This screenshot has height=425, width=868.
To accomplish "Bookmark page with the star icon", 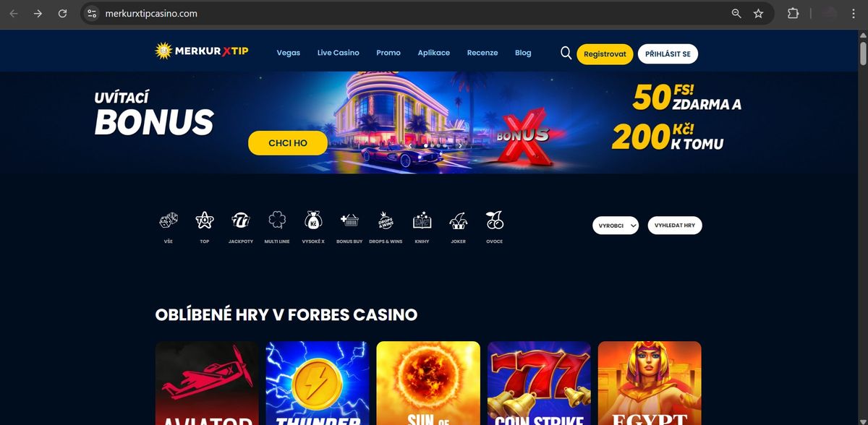I will tap(758, 13).
